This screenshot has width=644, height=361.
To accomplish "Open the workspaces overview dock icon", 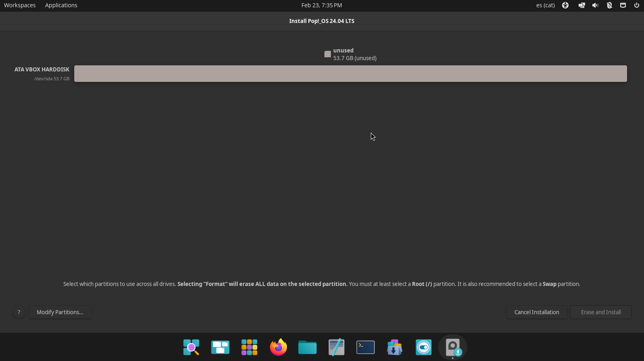I will click(x=220, y=347).
